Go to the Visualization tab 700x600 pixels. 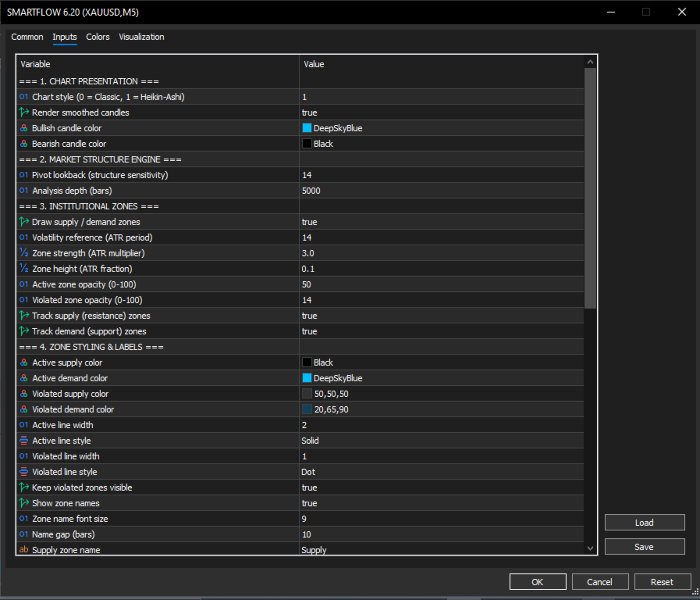142,37
